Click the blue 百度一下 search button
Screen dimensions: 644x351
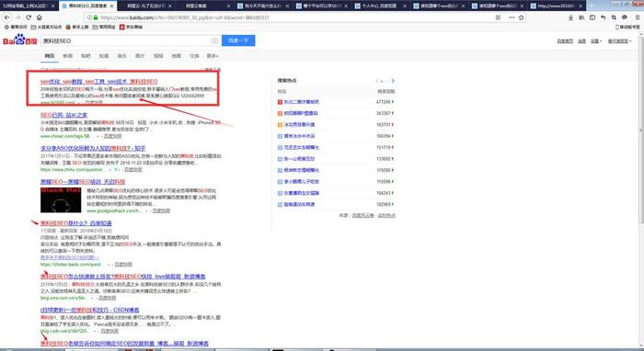(x=238, y=40)
